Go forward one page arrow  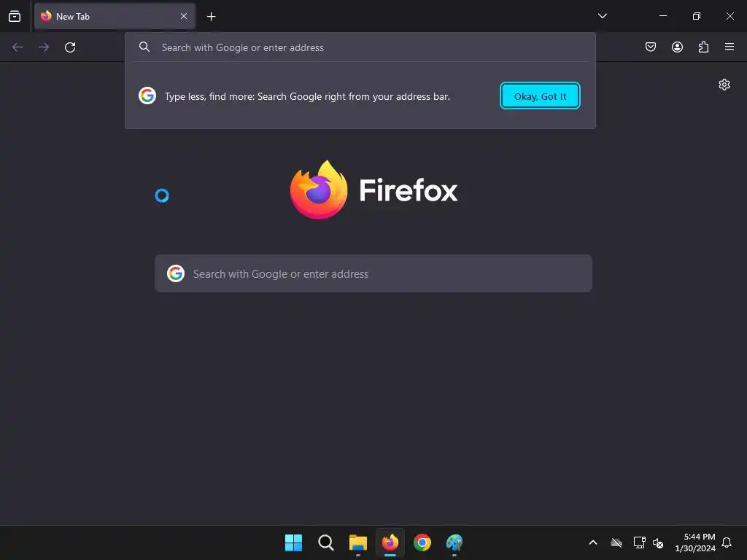[x=44, y=47]
